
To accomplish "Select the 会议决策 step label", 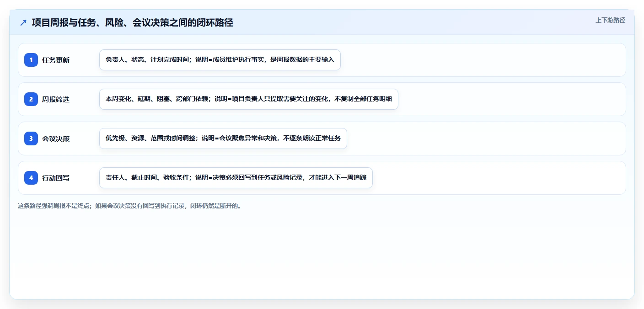I will 56,139.
